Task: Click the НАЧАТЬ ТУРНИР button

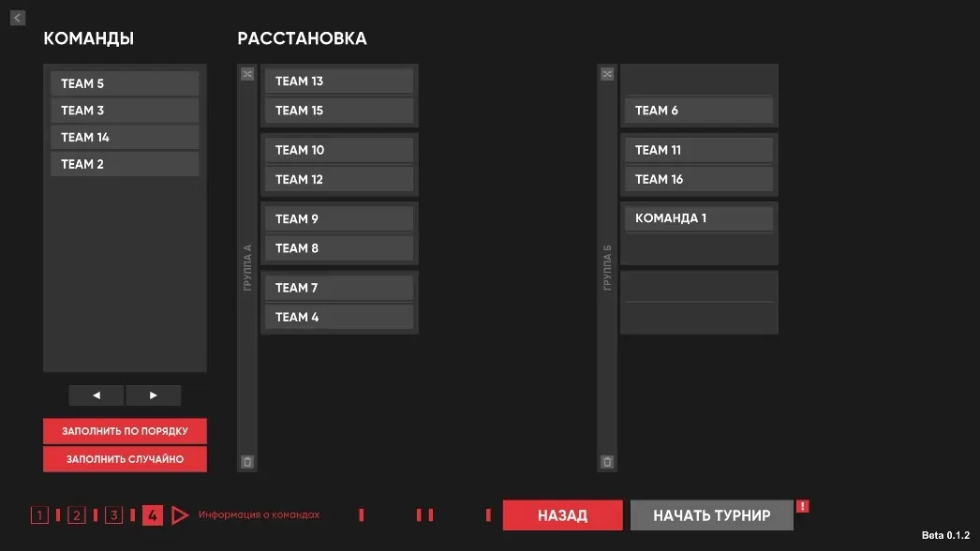Action: point(712,515)
